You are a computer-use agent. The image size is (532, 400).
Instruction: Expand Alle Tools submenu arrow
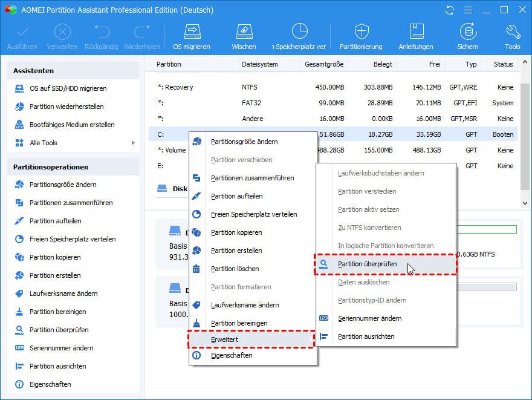click(x=133, y=143)
